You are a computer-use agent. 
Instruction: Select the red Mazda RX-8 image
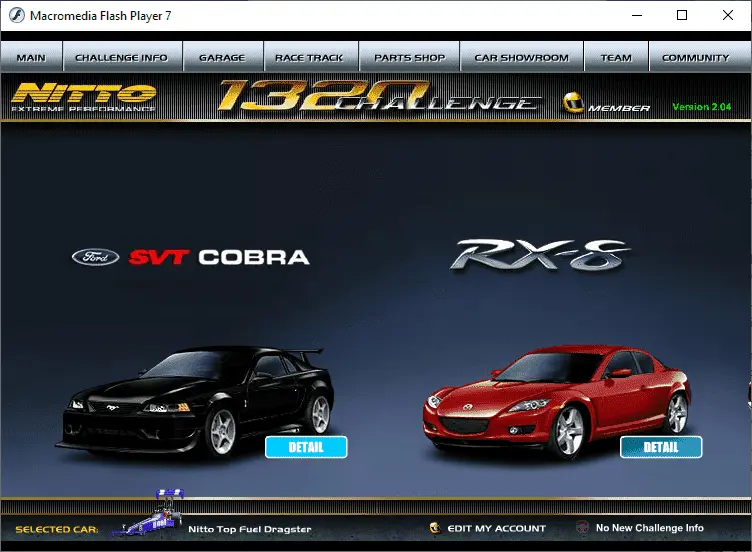[555, 400]
